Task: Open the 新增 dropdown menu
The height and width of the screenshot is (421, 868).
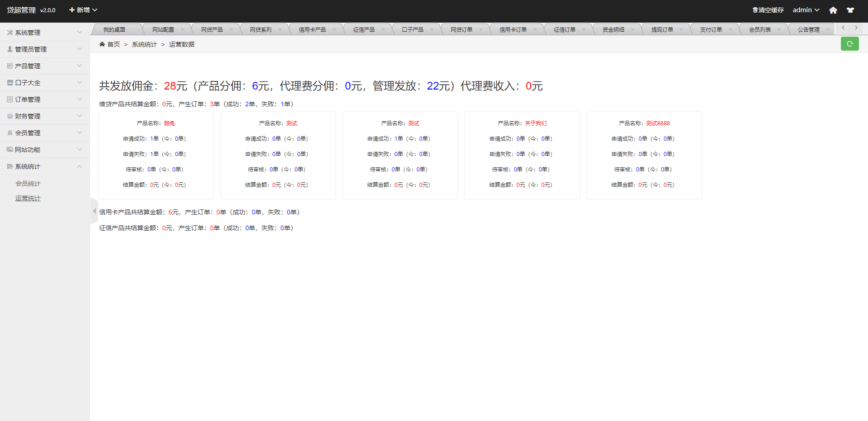Action: 83,10
